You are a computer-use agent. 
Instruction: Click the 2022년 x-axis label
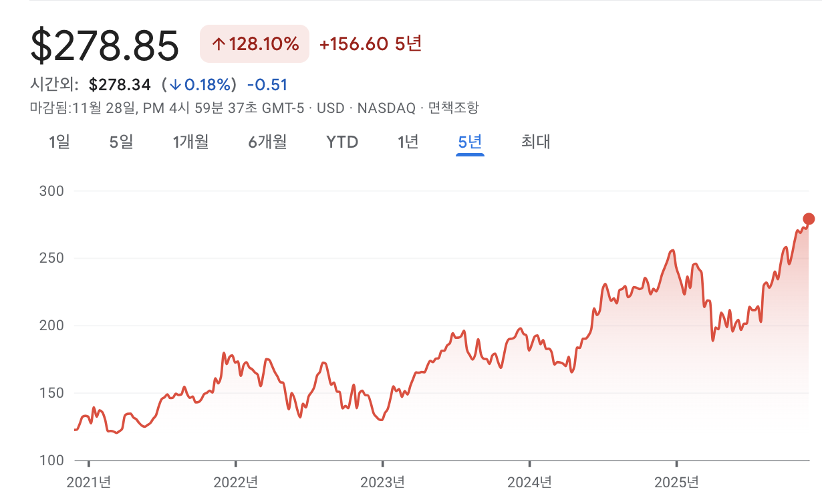(236, 482)
